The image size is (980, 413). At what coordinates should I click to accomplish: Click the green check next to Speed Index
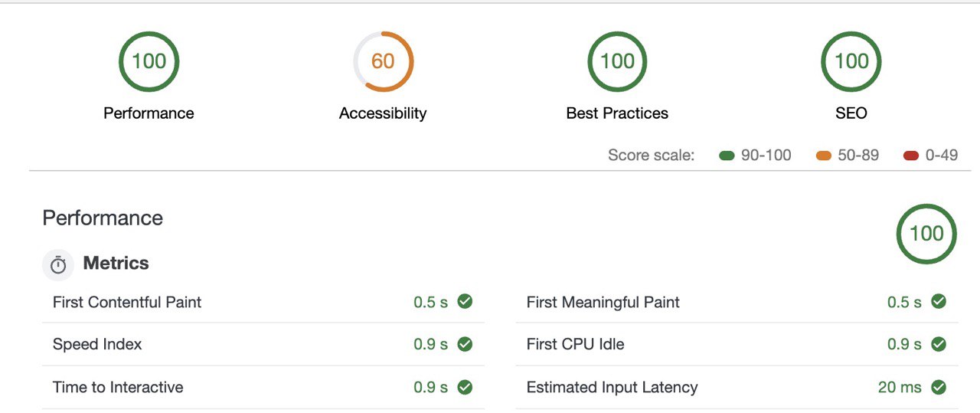coord(465,344)
